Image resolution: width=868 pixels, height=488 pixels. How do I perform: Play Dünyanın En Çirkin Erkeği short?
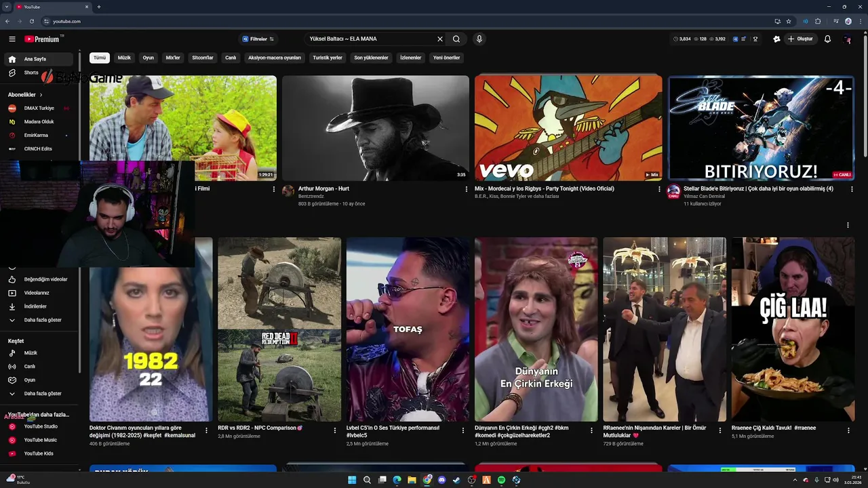[536, 329]
